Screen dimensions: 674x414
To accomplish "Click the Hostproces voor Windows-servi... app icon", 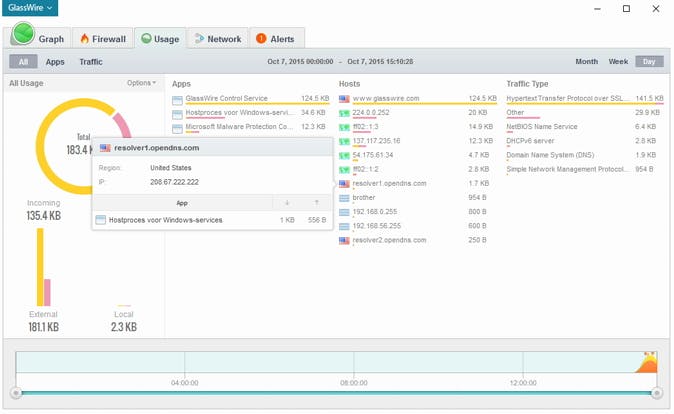I will 177,114.
